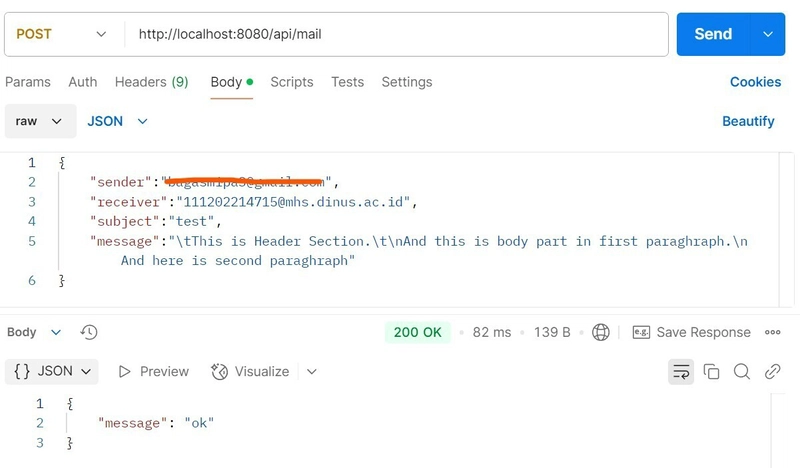Switch to the Headers (9) tab
The image size is (800, 468).
click(152, 82)
